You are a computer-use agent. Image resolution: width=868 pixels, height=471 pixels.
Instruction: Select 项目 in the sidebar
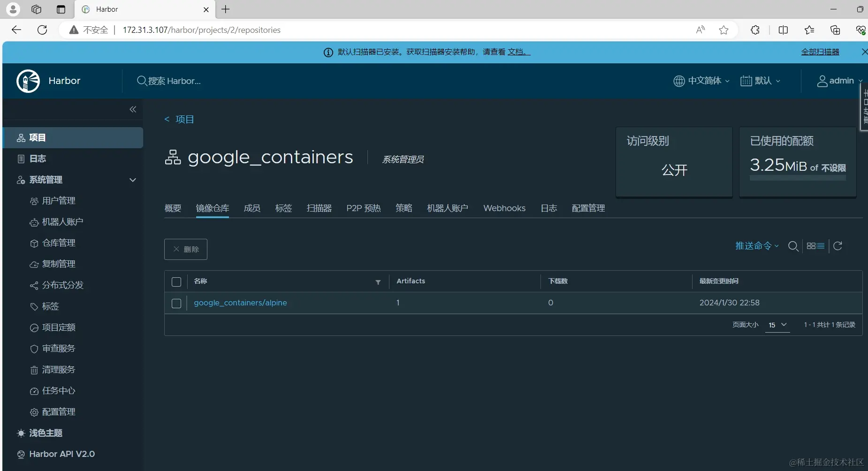[x=73, y=137]
